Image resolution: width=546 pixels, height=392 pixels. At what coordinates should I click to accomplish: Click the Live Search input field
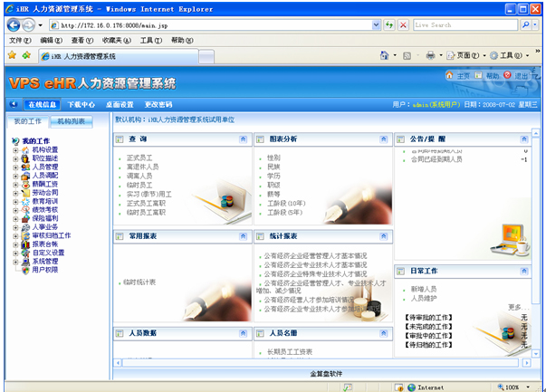[x=463, y=25]
